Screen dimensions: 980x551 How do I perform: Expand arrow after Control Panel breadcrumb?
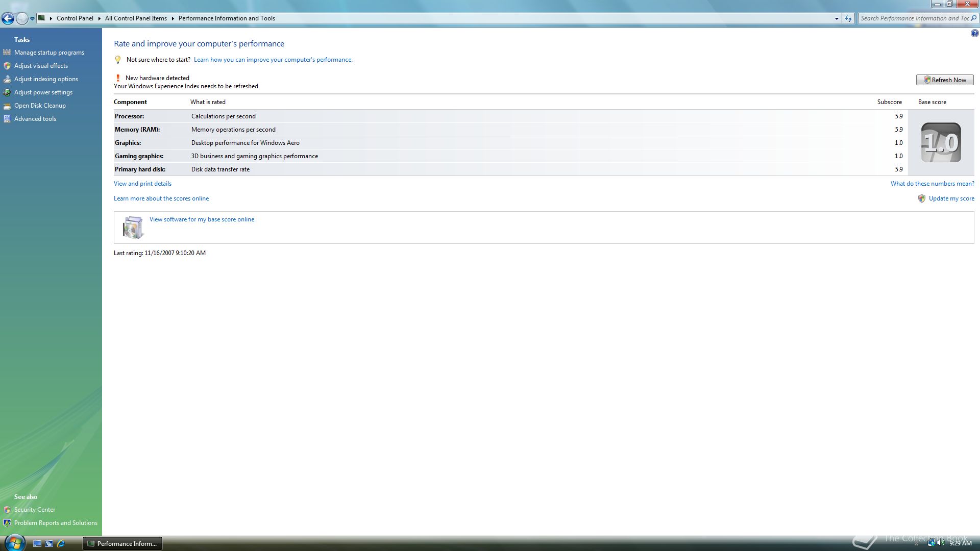[99, 18]
